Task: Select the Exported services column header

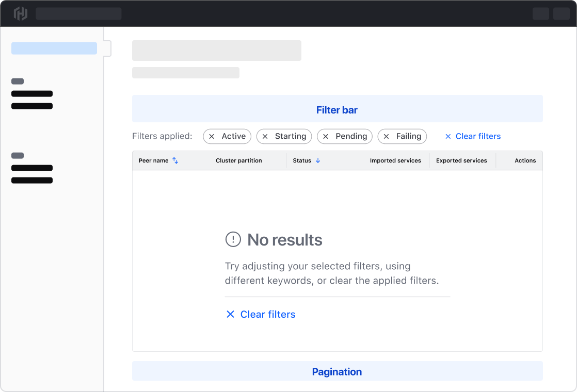Action: point(461,160)
